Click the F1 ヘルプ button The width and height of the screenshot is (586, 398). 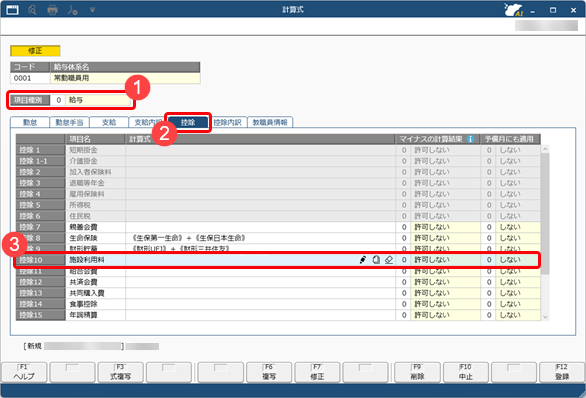pos(24,372)
